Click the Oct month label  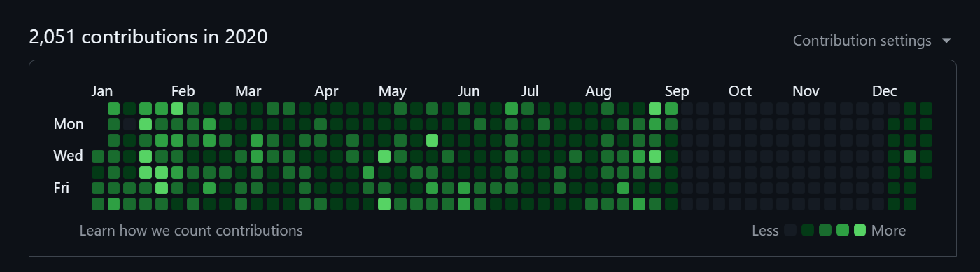[x=740, y=91]
